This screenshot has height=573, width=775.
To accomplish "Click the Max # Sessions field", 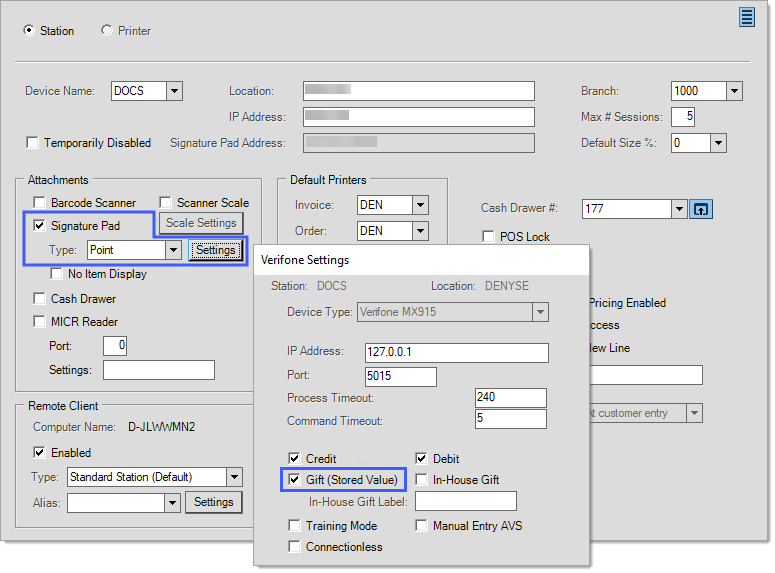I will [x=683, y=117].
